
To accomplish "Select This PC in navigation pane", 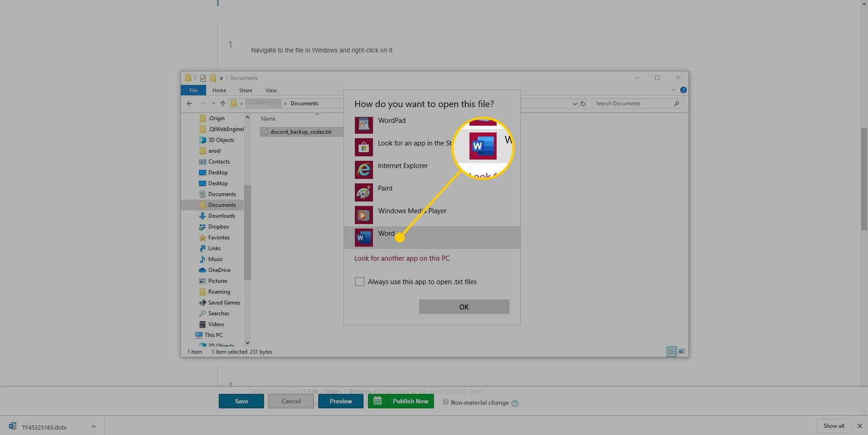I will tap(209, 335).
